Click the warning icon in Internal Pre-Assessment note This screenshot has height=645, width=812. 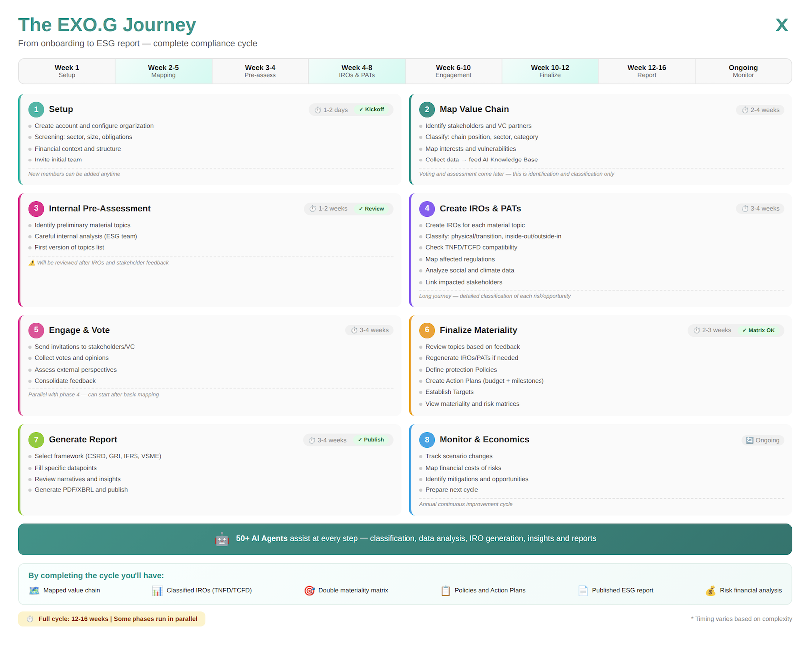coord(32,263)
